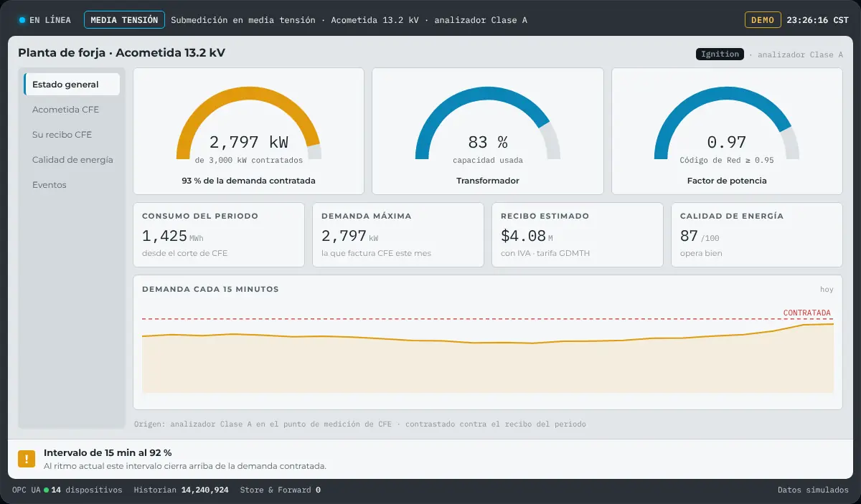Click the DEMANDA CADA 15 MINUTOS heading

210,290
